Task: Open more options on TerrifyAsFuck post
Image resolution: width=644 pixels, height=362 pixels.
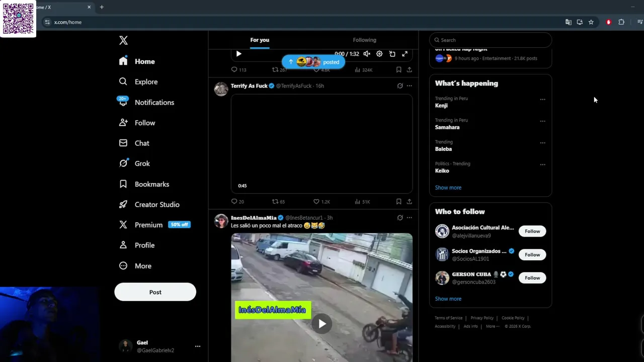Action: [x=409, y=86]
